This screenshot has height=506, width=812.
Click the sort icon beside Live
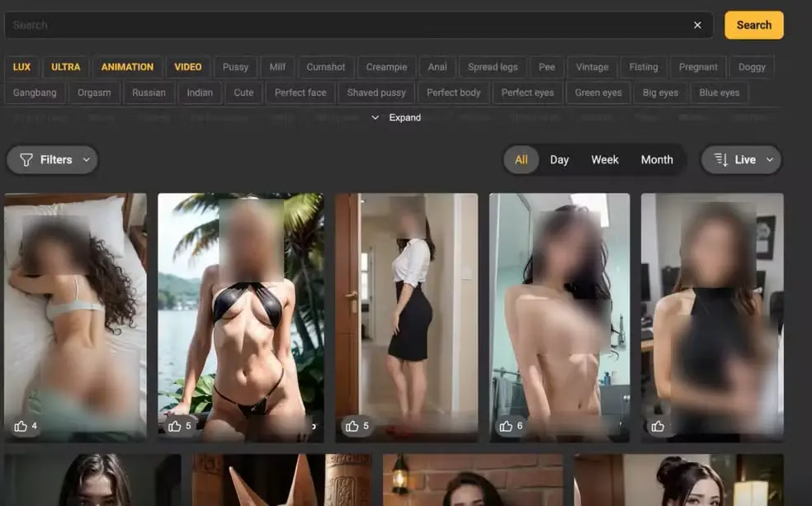click(x=720, y=160)
